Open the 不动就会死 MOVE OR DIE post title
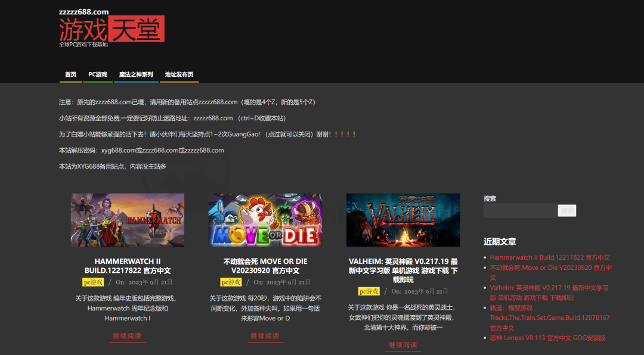The image size is (644, 355). [x=265, y=266]
